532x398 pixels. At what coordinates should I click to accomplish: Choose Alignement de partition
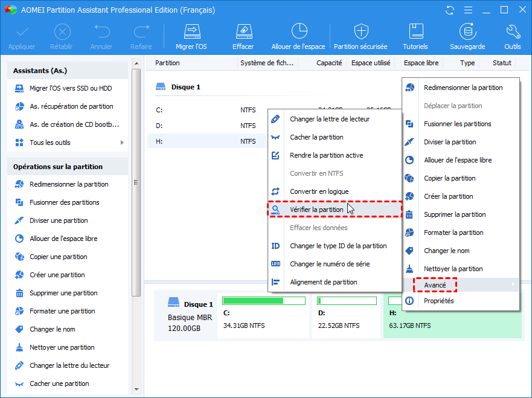335,282
